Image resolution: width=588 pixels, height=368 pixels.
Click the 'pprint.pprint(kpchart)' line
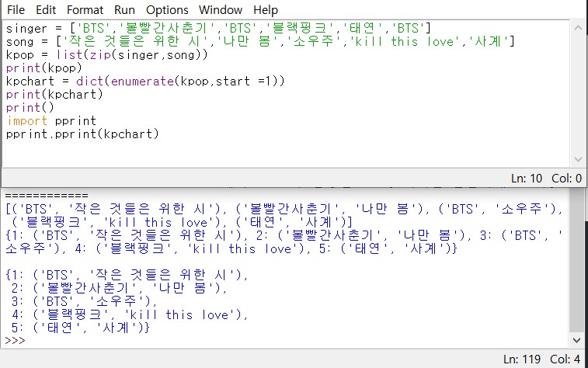click(x=82, y=134)
